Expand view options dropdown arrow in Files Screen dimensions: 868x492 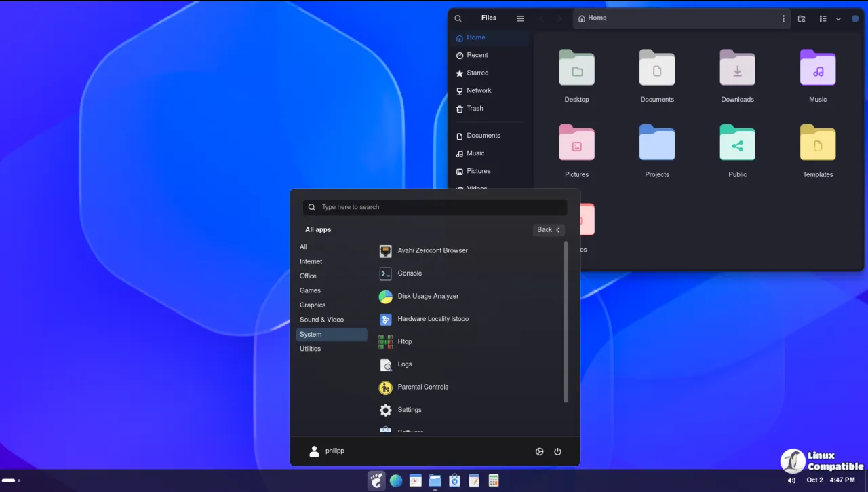(x=838, y=19)
